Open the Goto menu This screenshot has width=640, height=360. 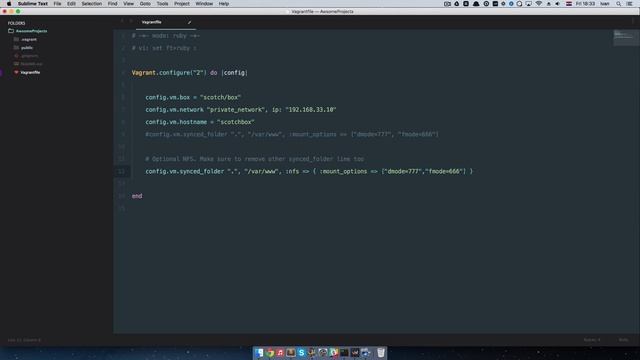pyautogui.click(x=145, y=4)
